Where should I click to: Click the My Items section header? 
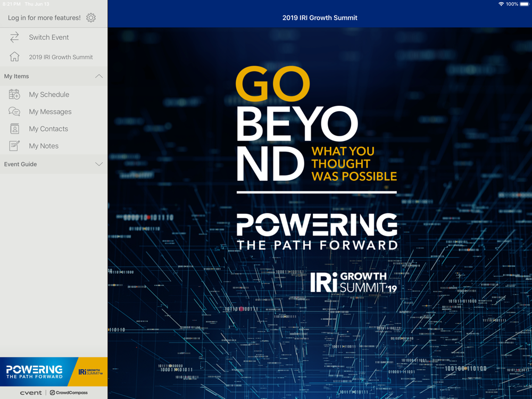(x=54, y=76)
